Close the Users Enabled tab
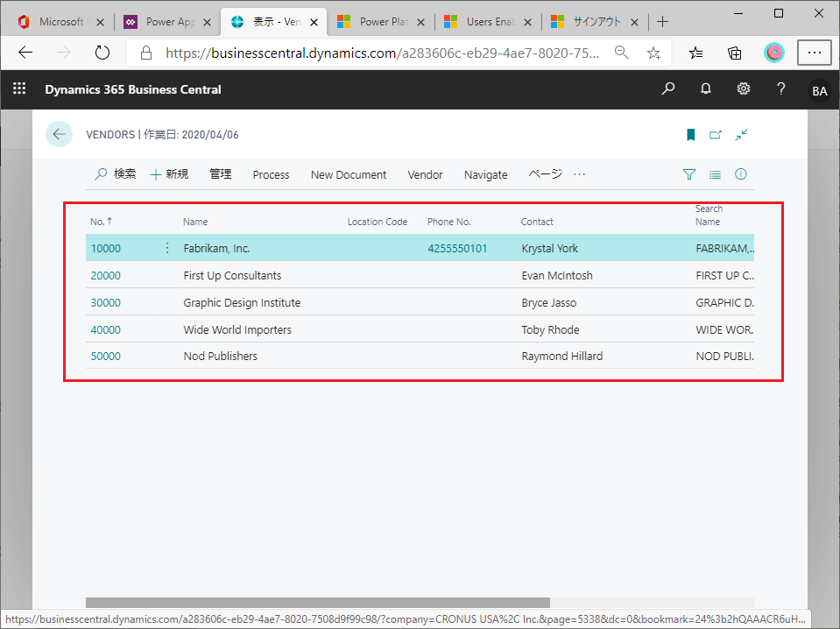Screen dimensions: 840x629 click(527, 22)
